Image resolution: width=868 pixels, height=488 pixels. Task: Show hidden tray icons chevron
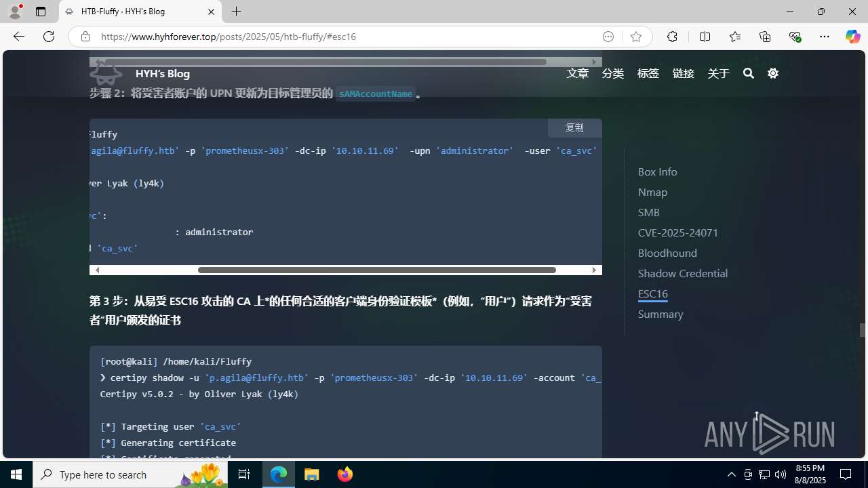[731, 474]
